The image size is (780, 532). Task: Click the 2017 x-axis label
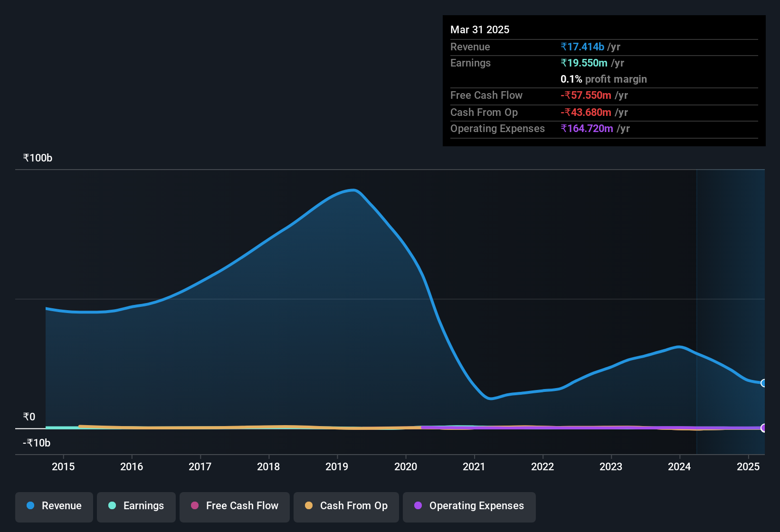tap(200, 466)
